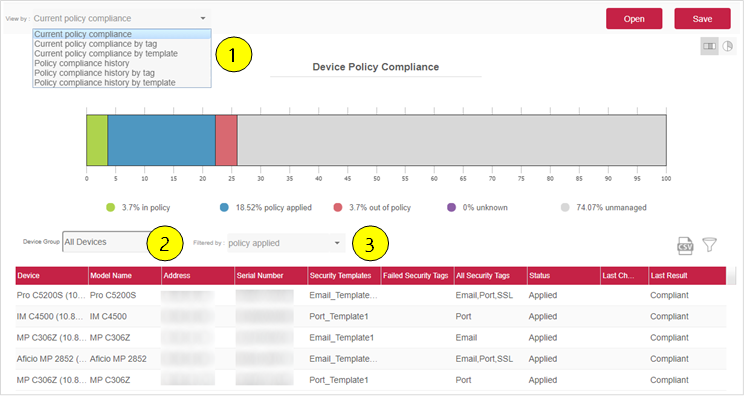
Task: Click green in-policy bar segment
Action: (97, 141)
